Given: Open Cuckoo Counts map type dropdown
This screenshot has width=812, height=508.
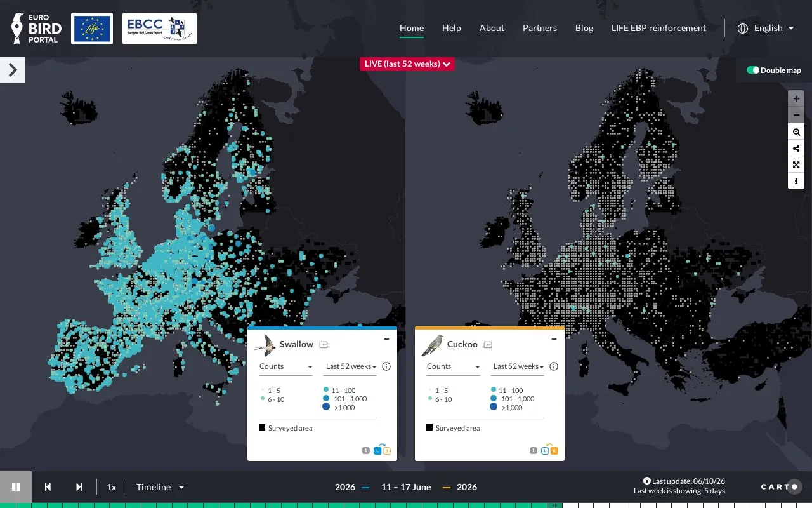Looking at the screenshot, I should pos(453,367).
